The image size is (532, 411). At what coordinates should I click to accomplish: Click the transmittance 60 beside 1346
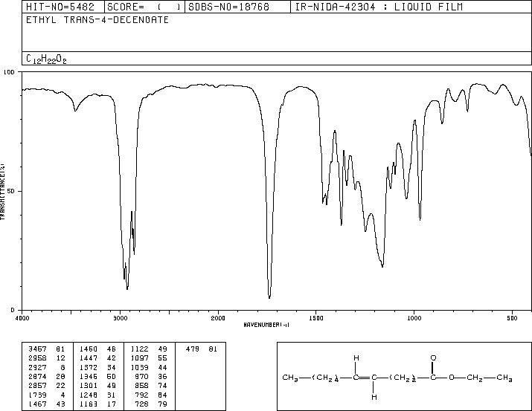[112, 376]
